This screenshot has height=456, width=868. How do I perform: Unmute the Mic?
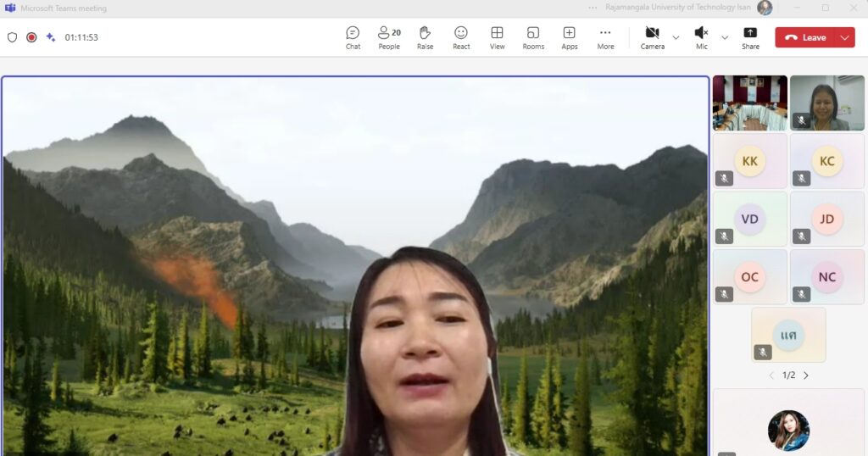(x=701, y=37)
